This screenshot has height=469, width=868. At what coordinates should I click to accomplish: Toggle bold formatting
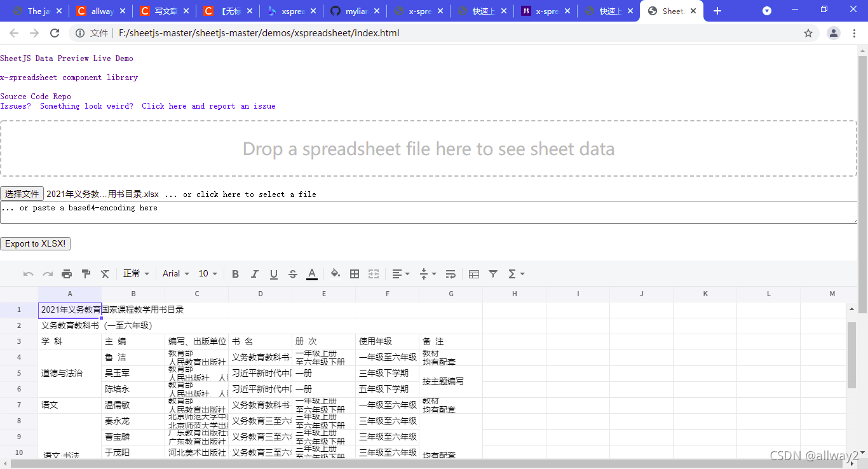(x=235, y=274)
